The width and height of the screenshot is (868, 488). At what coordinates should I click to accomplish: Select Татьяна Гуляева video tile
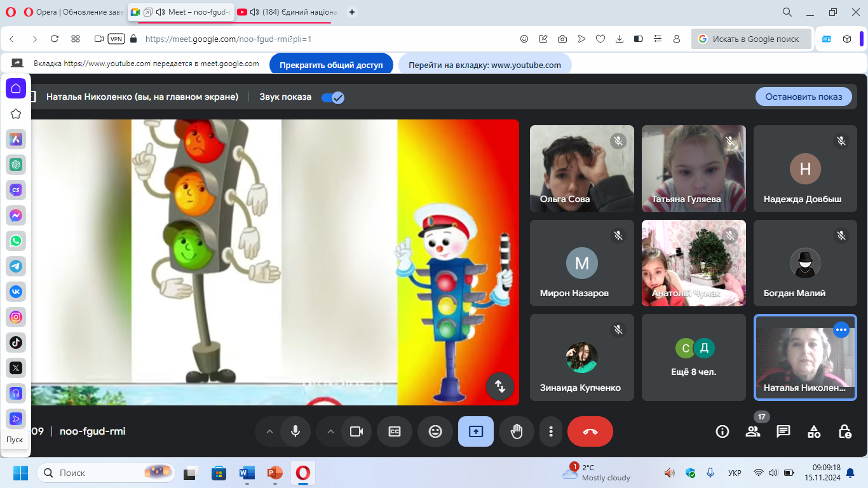point(694,168)
